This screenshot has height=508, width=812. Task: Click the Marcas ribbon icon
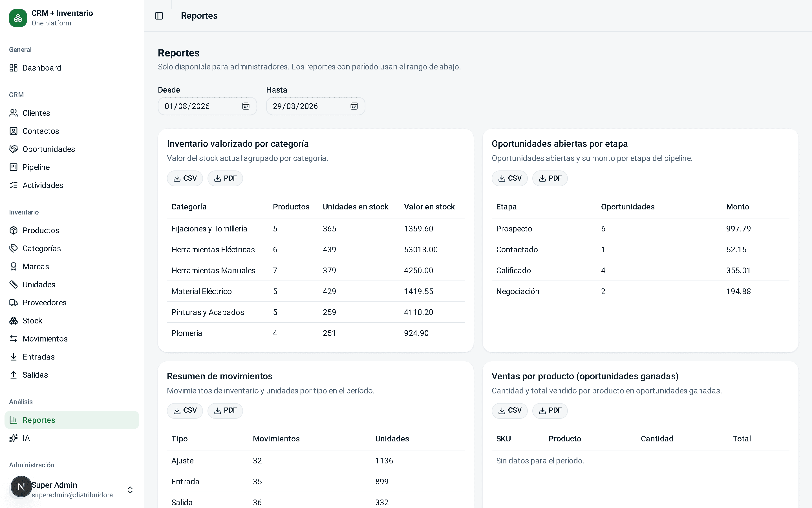(x=14, y=266)
